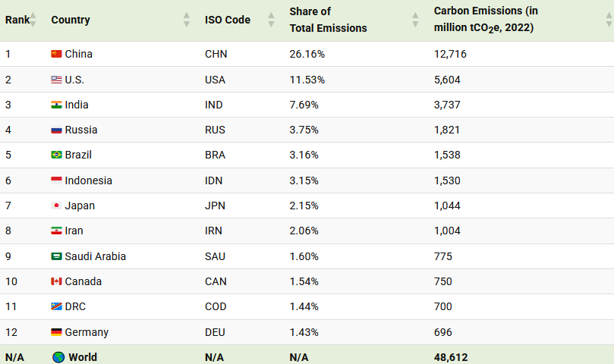Click the World total 48,612 cell
The image size is (614, 364).
[450, 357]
